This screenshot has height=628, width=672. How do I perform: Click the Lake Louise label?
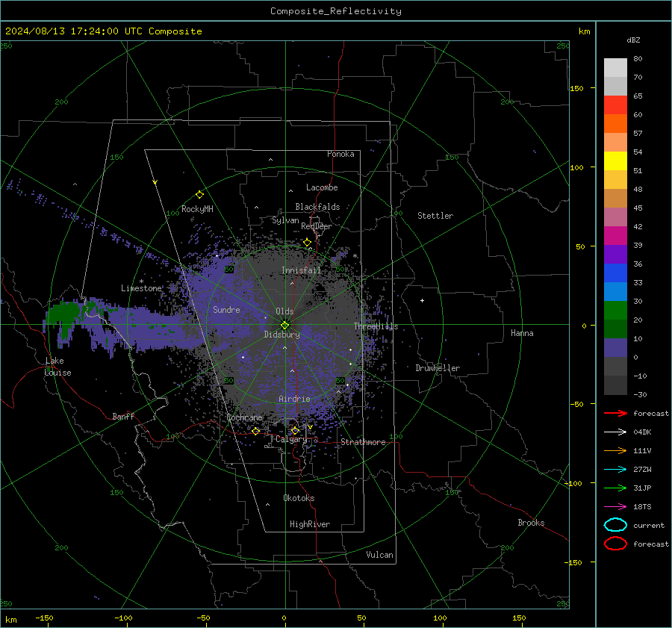pos(57,367)
